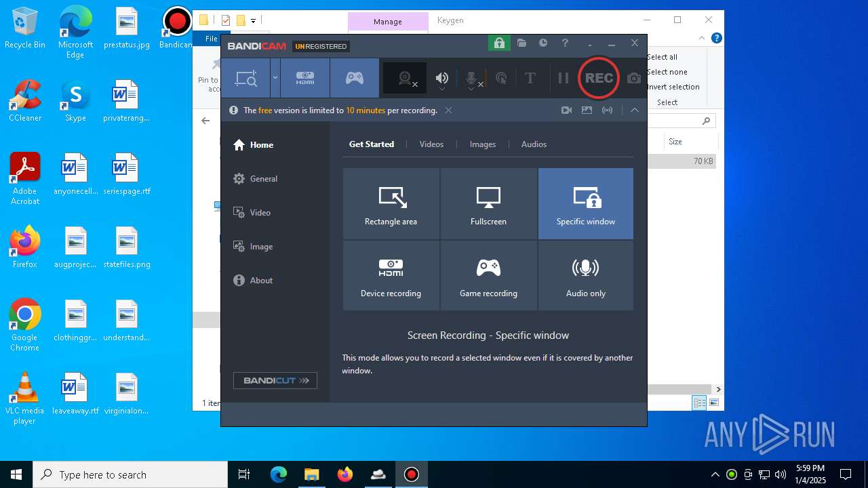Click taskbar search box
The image size is (868, 488).
click(x=130, y=474)
